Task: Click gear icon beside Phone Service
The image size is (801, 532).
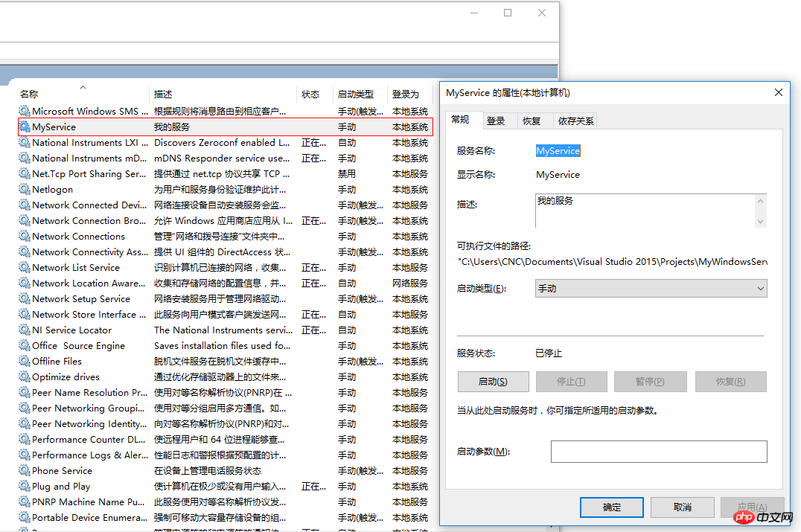Action: (24, 470)
